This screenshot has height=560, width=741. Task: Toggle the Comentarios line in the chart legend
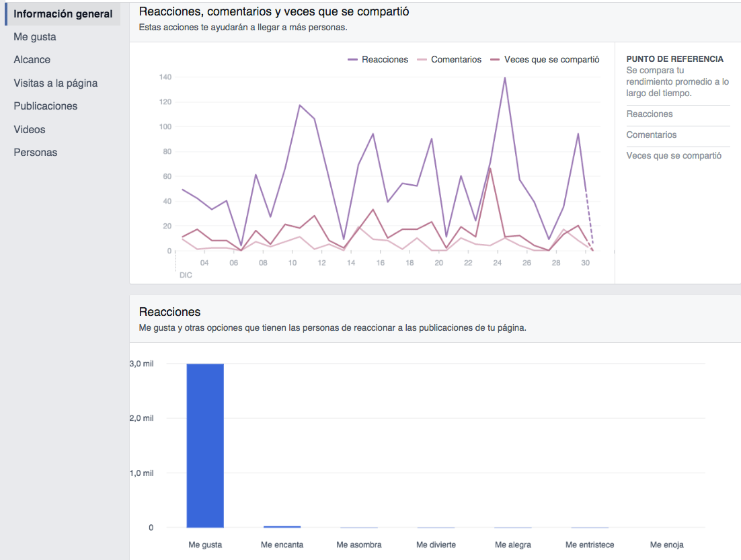(x=455, y=59)
